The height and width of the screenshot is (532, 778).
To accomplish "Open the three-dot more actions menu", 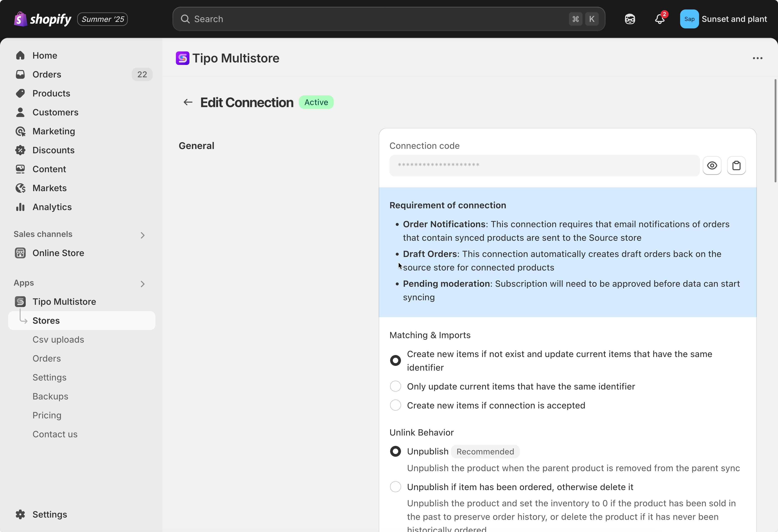I will pos(757,58).
